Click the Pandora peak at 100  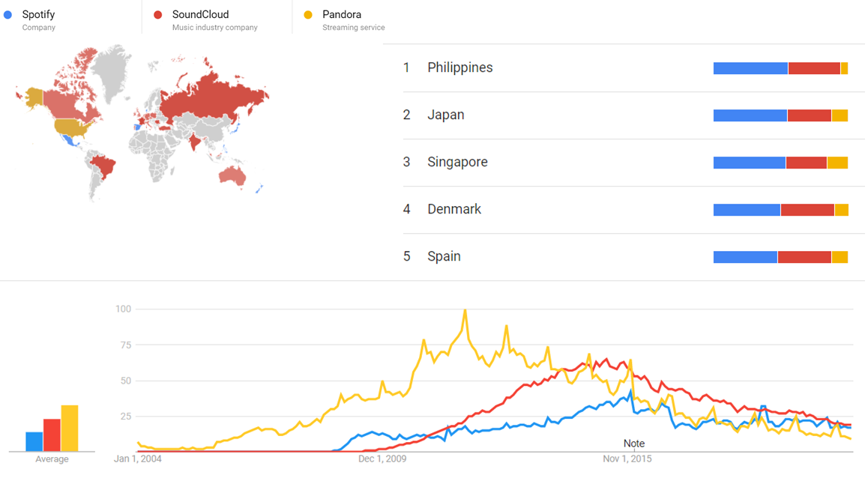[465, 310]
